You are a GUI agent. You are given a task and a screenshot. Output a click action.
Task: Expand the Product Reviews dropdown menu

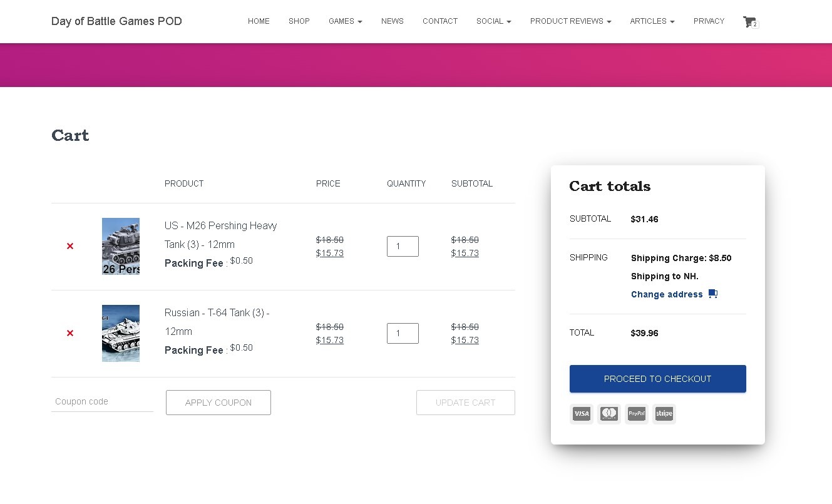(571, 21)
